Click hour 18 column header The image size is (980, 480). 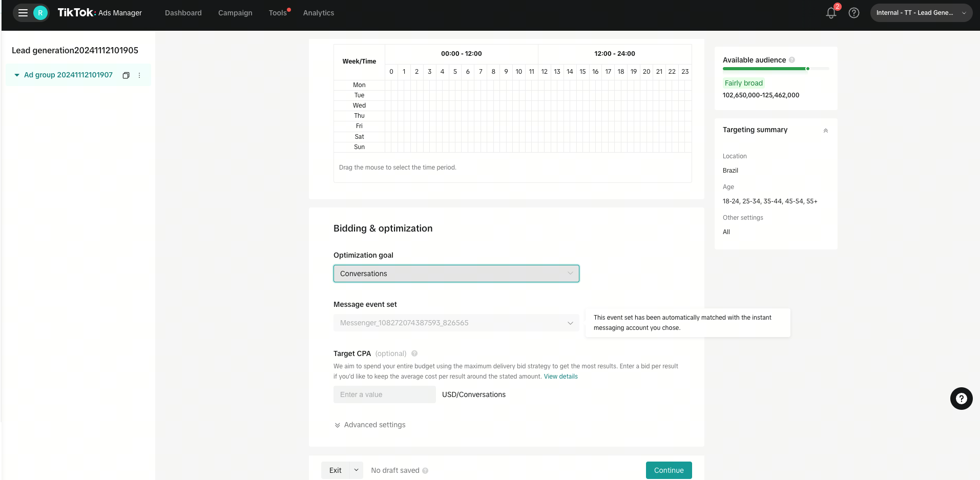[621, 72]
